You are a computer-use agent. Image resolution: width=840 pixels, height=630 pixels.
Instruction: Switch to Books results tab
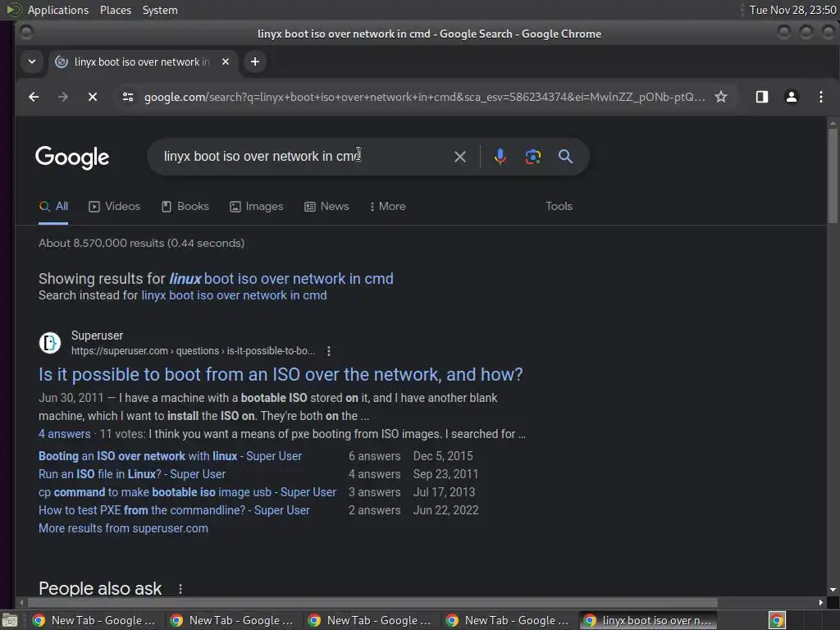pyautogui.click(x=185, y=206)
